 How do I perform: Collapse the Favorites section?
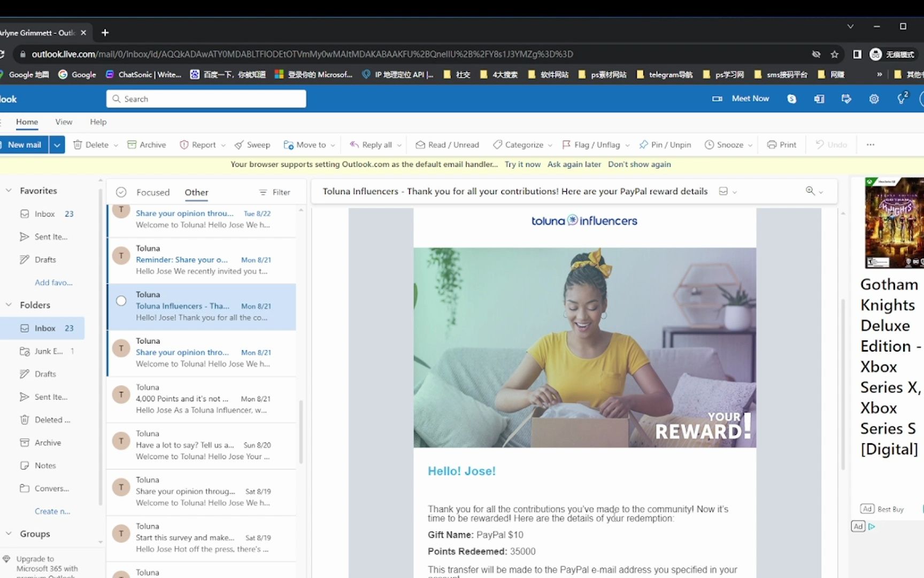coord(9,191)
